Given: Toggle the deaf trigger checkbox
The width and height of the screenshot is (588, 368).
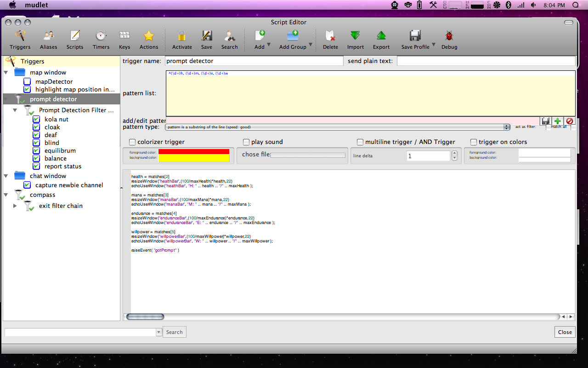Looking at the screenshot, I should pyautogui.click(x=36, y=135).
